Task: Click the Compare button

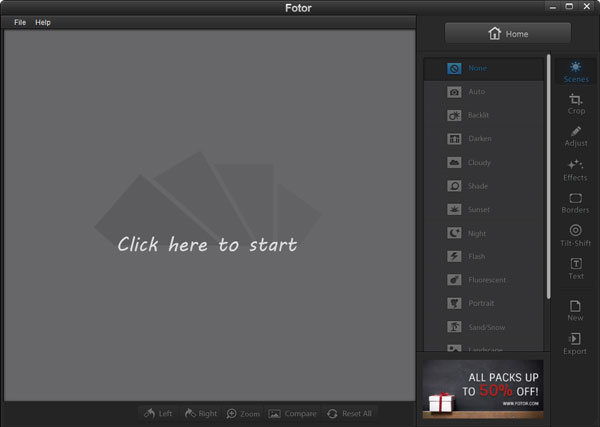Action: (292, 413)
